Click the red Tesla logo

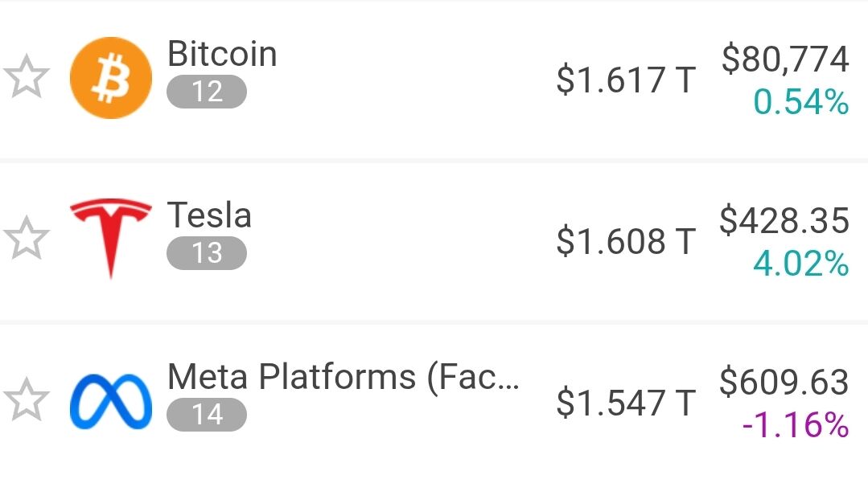pyautogui.click(x=111, y=239)
